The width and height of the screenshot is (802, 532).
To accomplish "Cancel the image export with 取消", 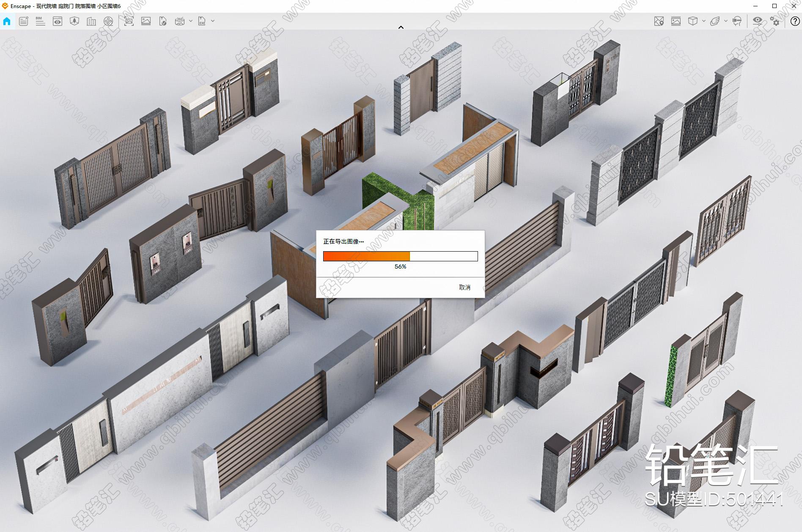I will coord(464,287).
